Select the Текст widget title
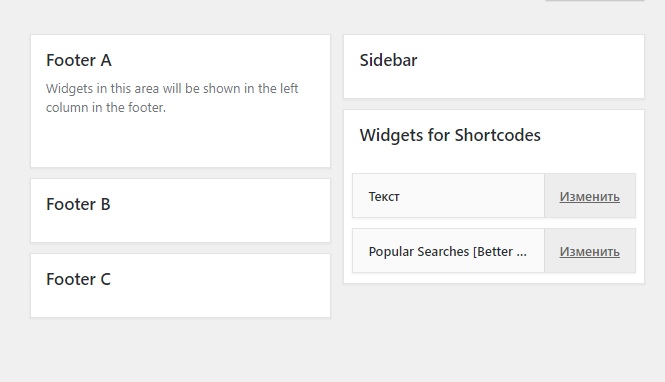The height and width of the screenshot is (382, 665). pos(384,197)
